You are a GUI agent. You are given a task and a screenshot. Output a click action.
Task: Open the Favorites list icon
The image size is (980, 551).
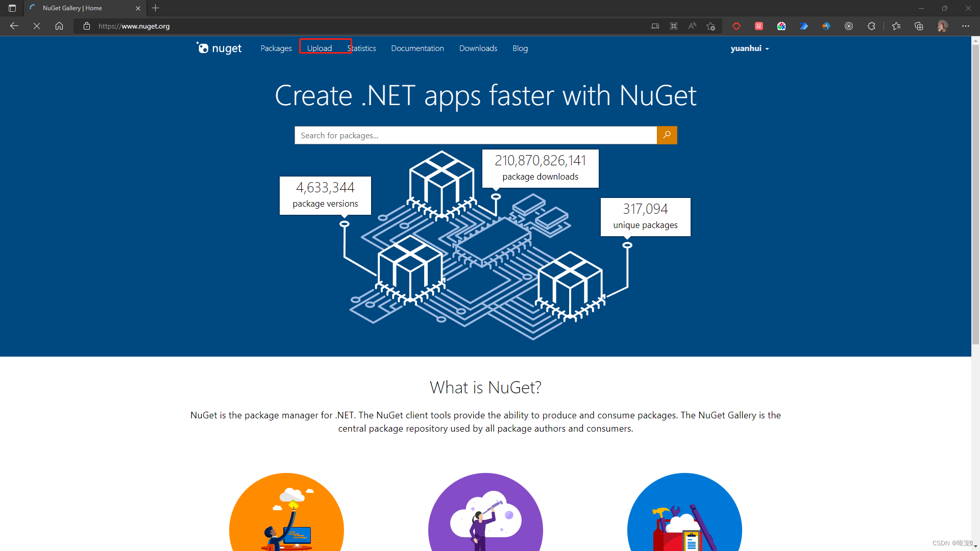click(896, 26)
